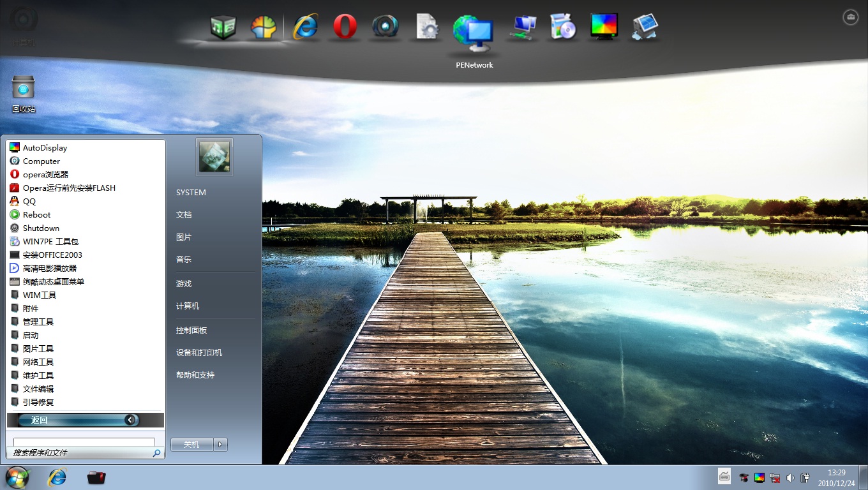
Task: Click the rainbow monitor tray icon
Action: pyautogui.click(x=759, y=477)
